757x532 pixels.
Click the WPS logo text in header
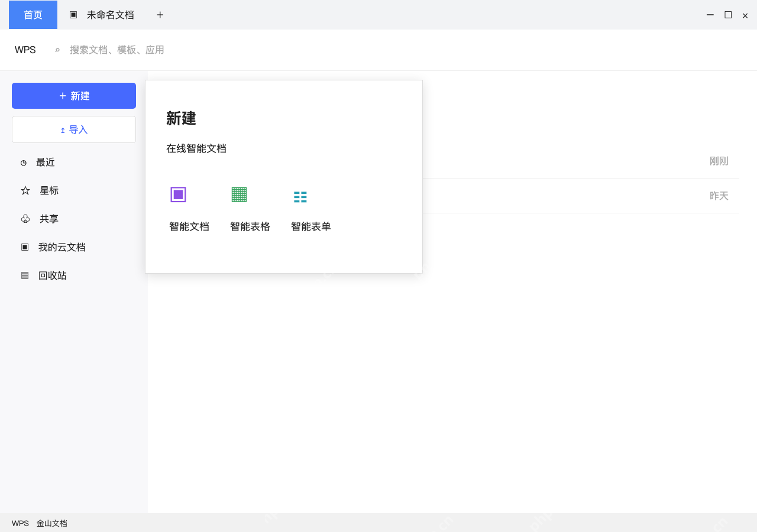pos(25,50)
